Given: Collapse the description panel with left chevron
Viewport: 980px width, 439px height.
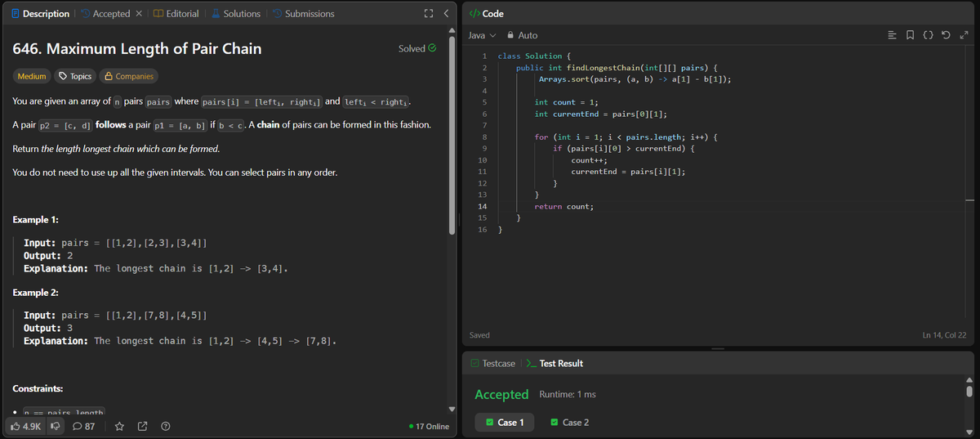Looking at the screenshot, I should (x=445, y=14).
